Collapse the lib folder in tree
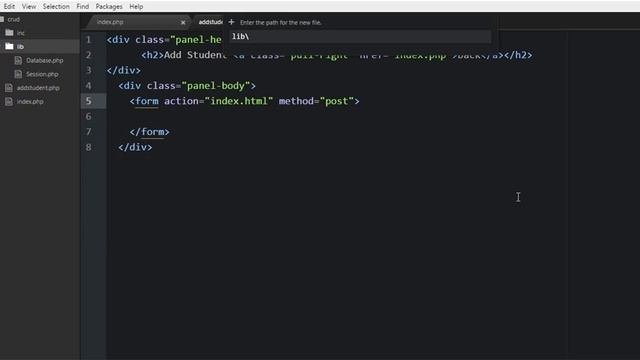Viewport: 640px width, 360px height. point(20,47)
